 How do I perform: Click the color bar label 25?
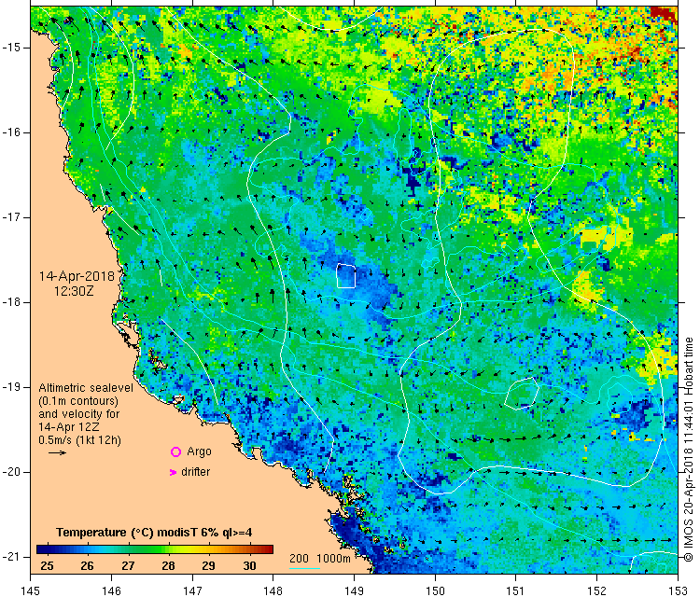(47, 566)
